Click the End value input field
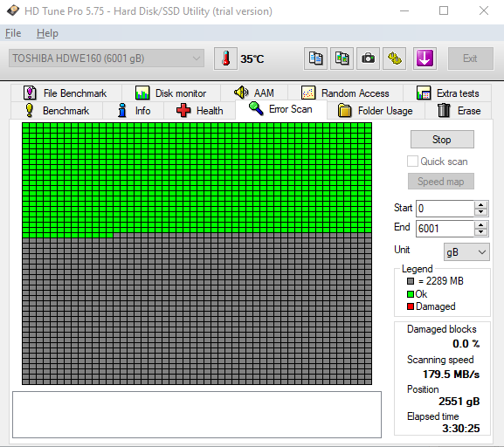Screen dimensions: 504x447 [445, 229]
